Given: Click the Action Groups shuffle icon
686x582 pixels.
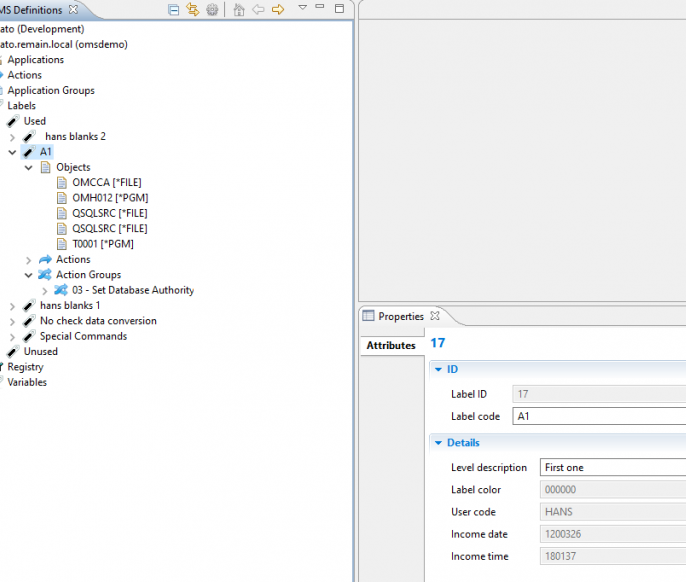Looking at the screenshot, I should [45, 275].
